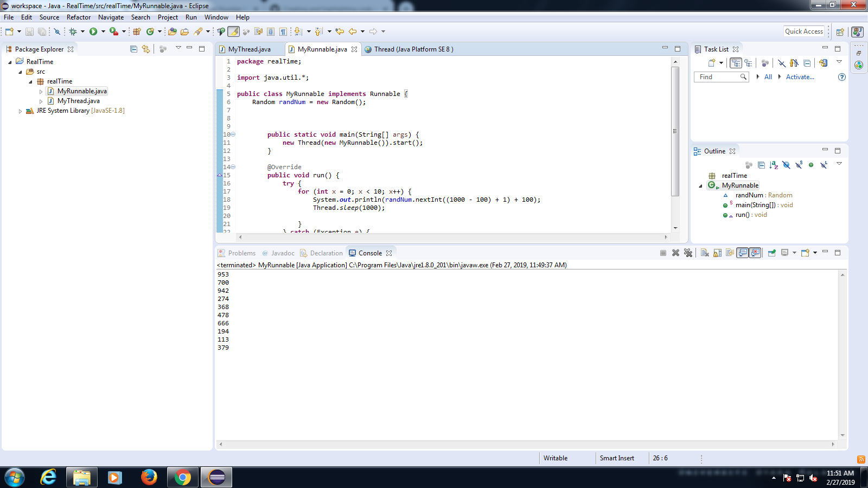Click the Last Edit Location icon

coord(340,31)
